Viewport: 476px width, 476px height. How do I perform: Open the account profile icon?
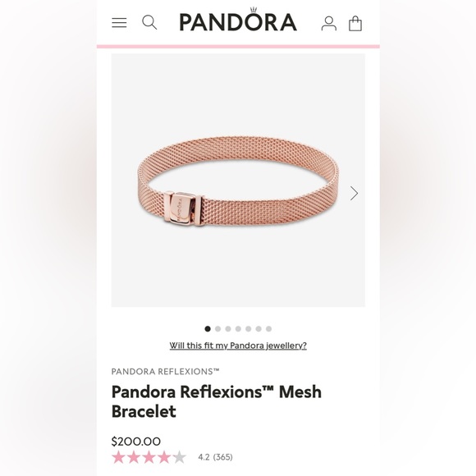click(x=329, y=23)
